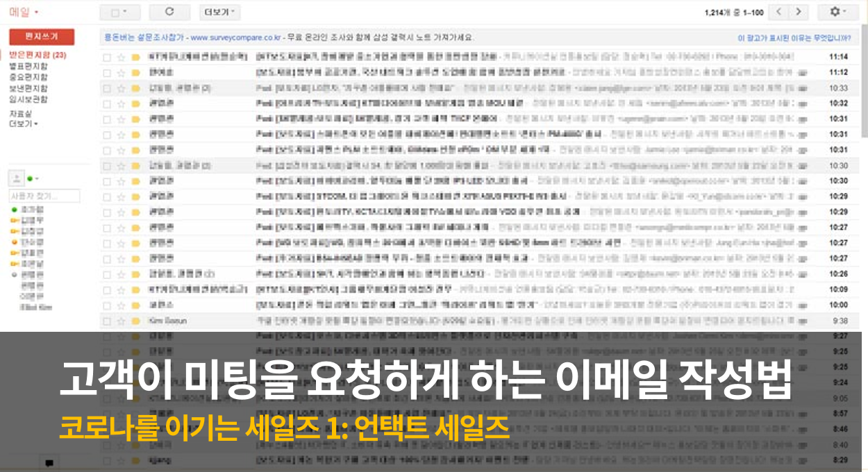The image size is (868, 472).
Task: Open the 보낸편지함 sent folder
Action: (x=28, y=88)
